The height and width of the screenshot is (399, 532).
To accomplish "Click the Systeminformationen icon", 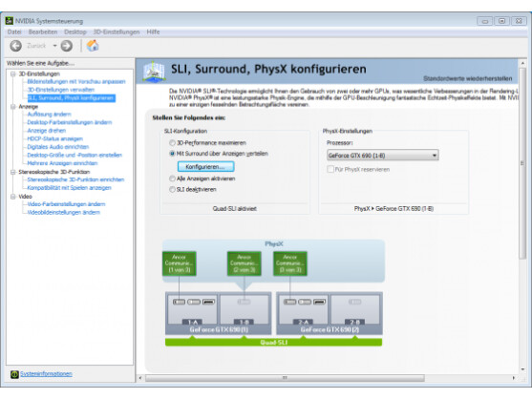I will [x=14, y=374].
